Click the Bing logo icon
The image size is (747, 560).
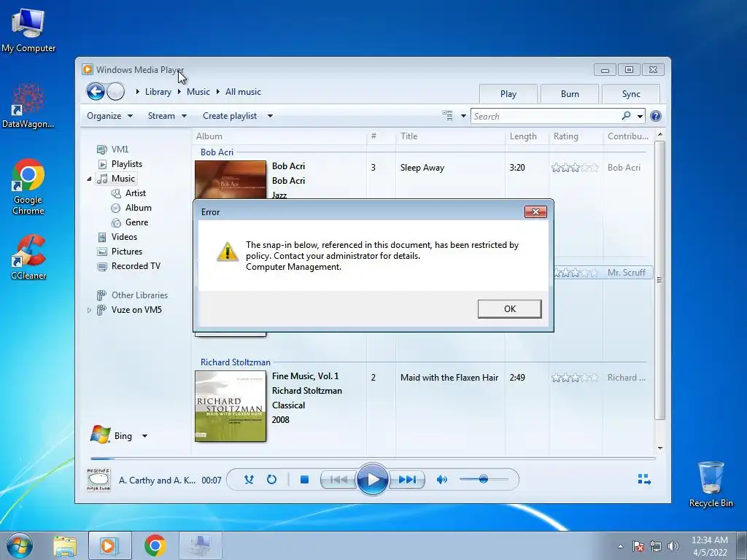point(101,435)
